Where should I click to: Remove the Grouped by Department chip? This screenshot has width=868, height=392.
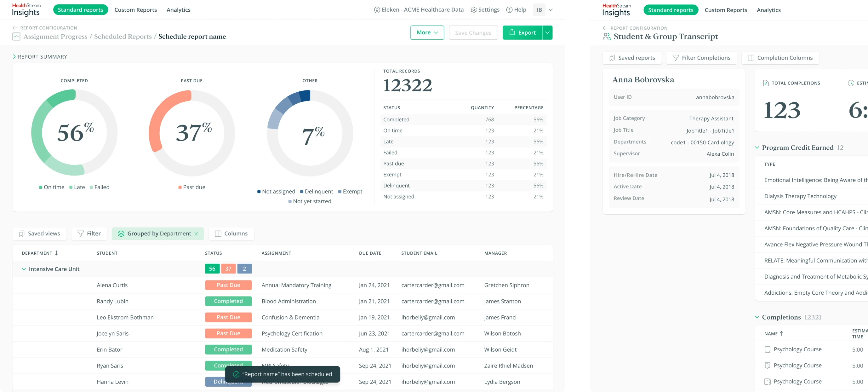click(196, 233)
